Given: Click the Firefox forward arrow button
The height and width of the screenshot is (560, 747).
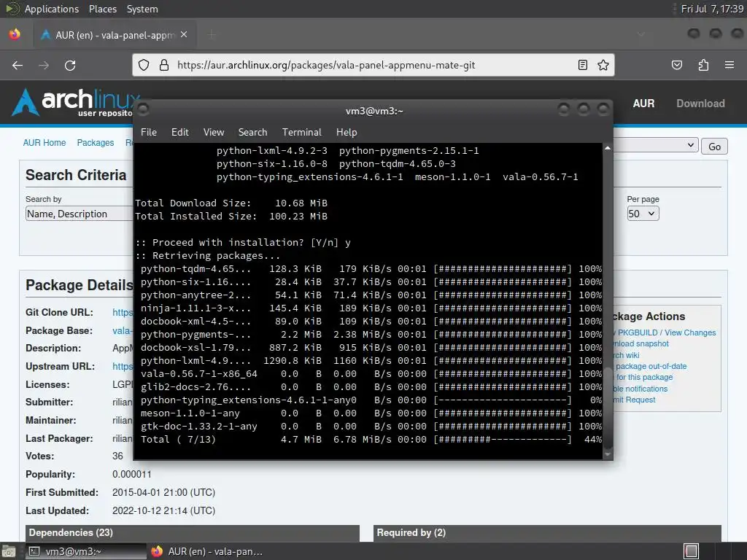Looking at the screenshot, I should 44,65.
